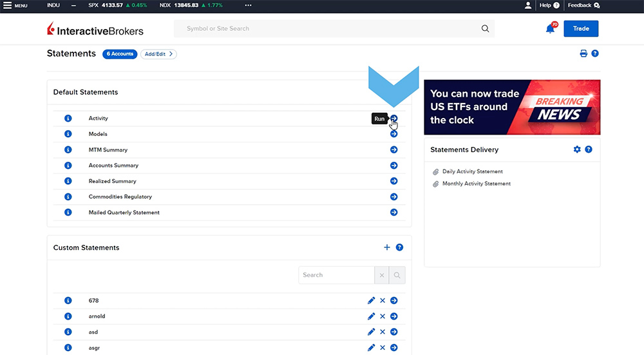Add a new custom statement

click(x=387, y=247)
